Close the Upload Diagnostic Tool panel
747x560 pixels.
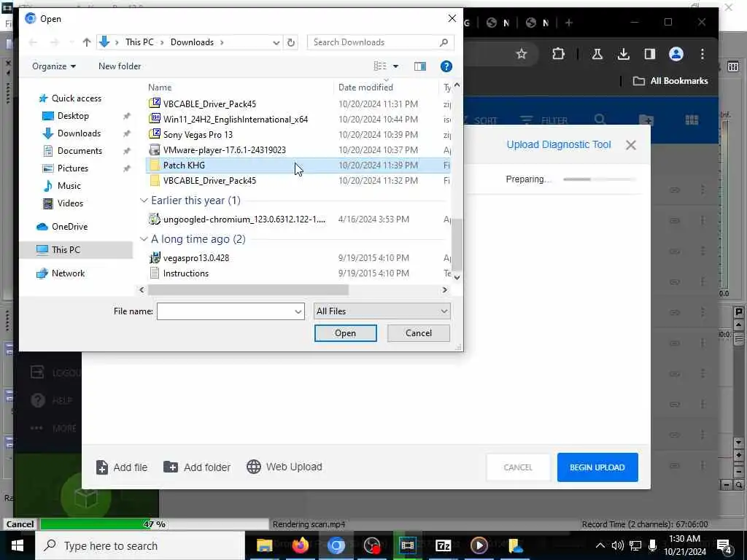[x=631, y=145]
